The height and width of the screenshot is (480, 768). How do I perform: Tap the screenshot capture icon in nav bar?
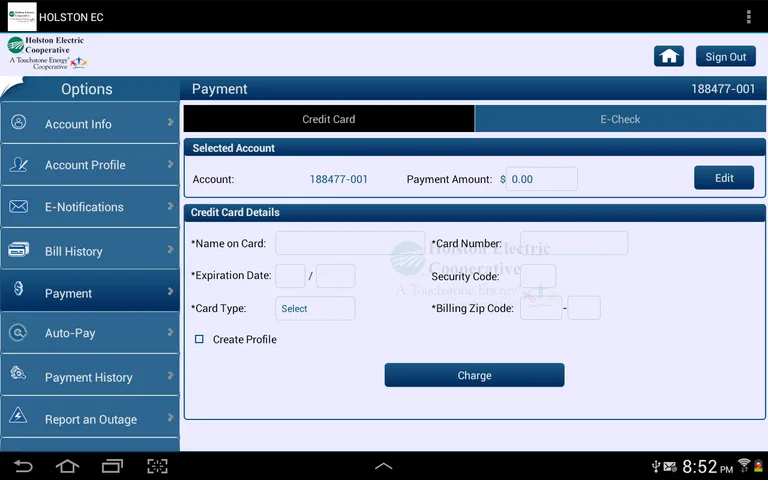[157, 466]
